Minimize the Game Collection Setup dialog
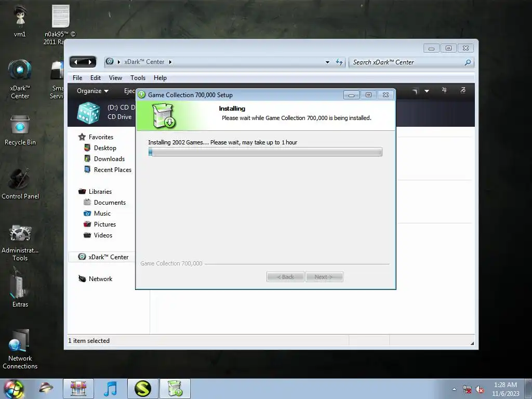532x399 pixels. pyautogui.click(x=351, y=95)
